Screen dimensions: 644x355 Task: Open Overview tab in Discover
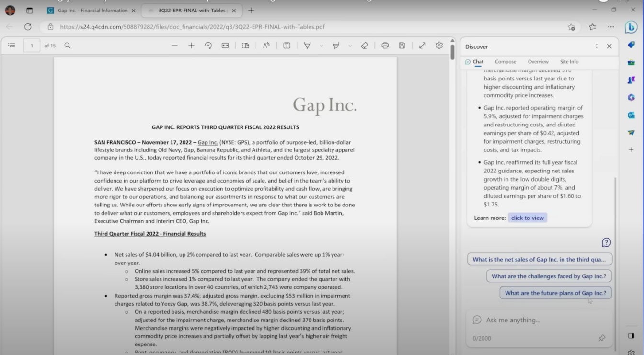click(x=538, y=62)
